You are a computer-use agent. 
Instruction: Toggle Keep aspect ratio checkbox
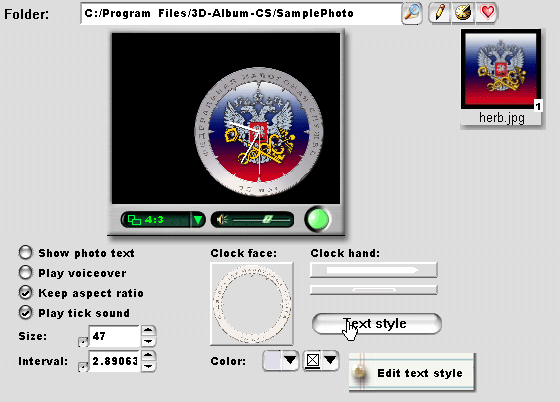pyautogui.click(x=25, y=292)
